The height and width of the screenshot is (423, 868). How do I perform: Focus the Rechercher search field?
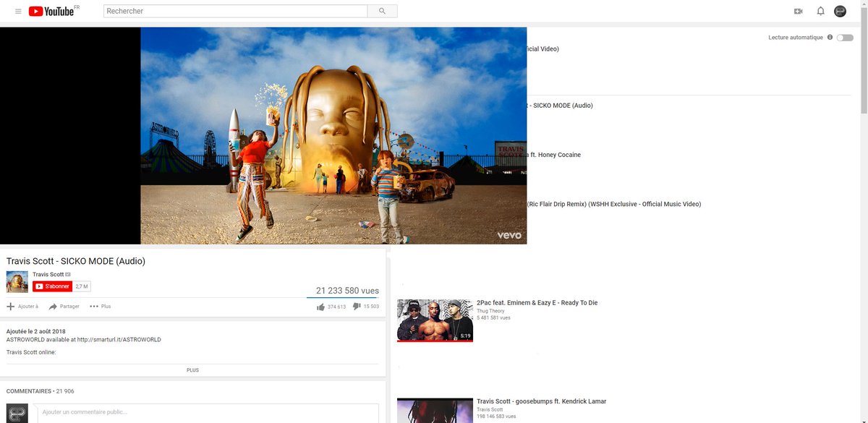point(235,11)
